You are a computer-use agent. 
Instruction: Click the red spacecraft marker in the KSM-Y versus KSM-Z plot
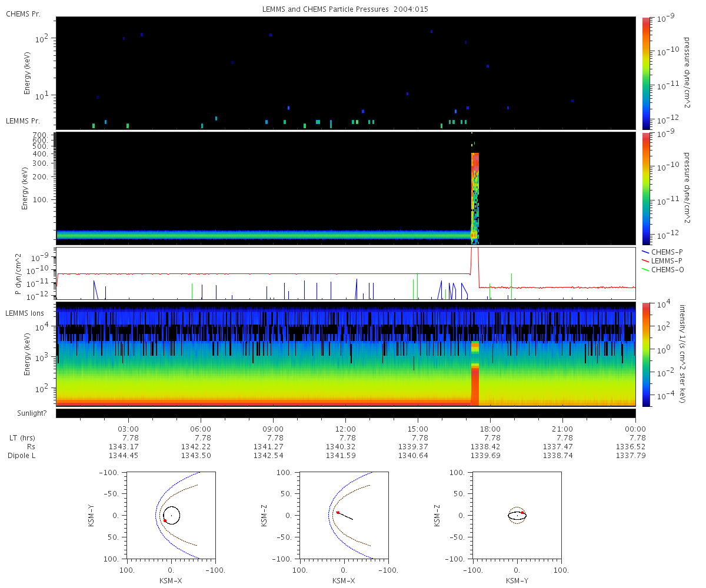click(x=522, y=513)
